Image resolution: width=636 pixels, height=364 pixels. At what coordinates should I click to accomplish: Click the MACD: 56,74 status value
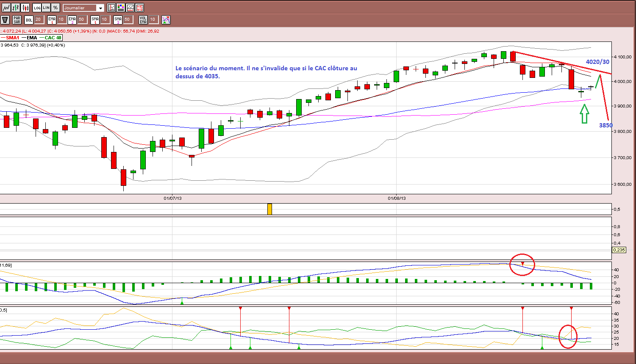click(x=121, y=31)
